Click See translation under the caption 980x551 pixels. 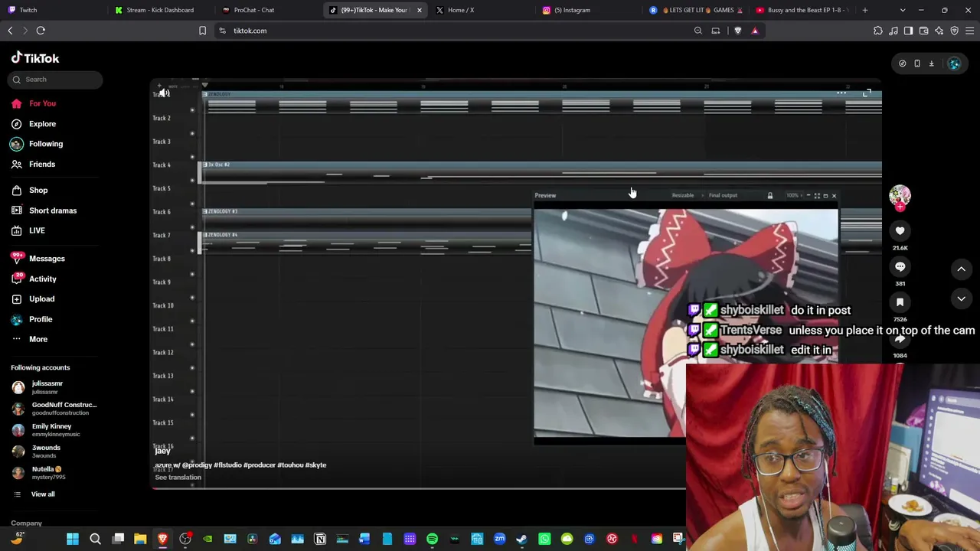(x=178, y=478)
